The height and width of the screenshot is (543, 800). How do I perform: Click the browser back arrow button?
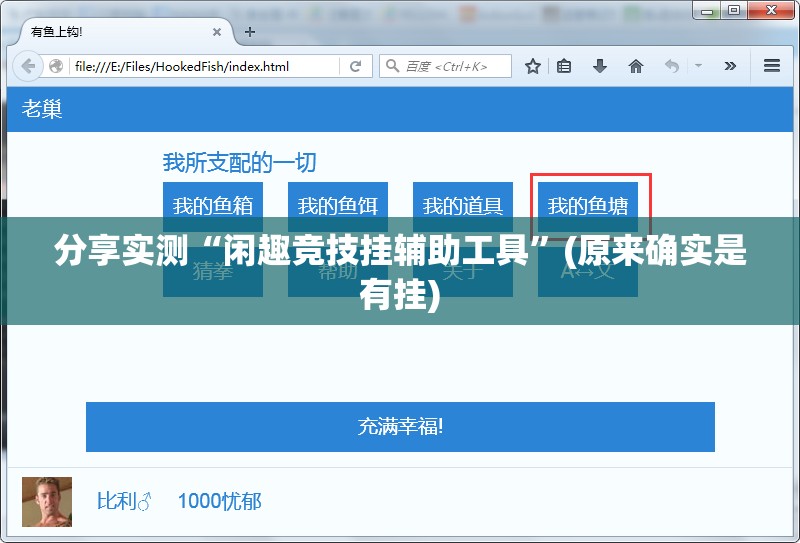point(26,67)
